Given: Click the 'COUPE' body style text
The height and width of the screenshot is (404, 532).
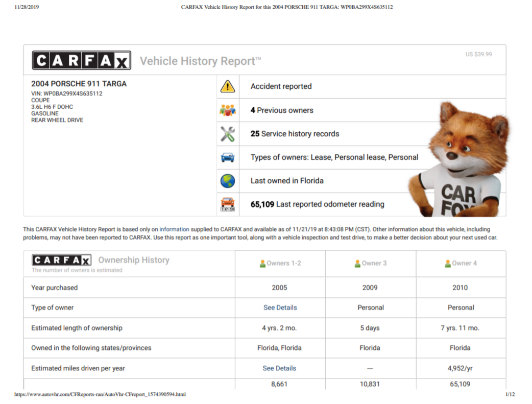Looking at the screenshot, I should [x=40, y=100].
